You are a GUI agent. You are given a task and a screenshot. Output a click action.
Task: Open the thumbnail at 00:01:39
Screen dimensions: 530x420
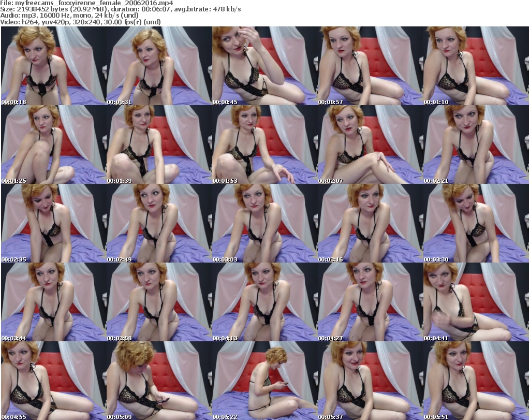(x=159, y=144)
